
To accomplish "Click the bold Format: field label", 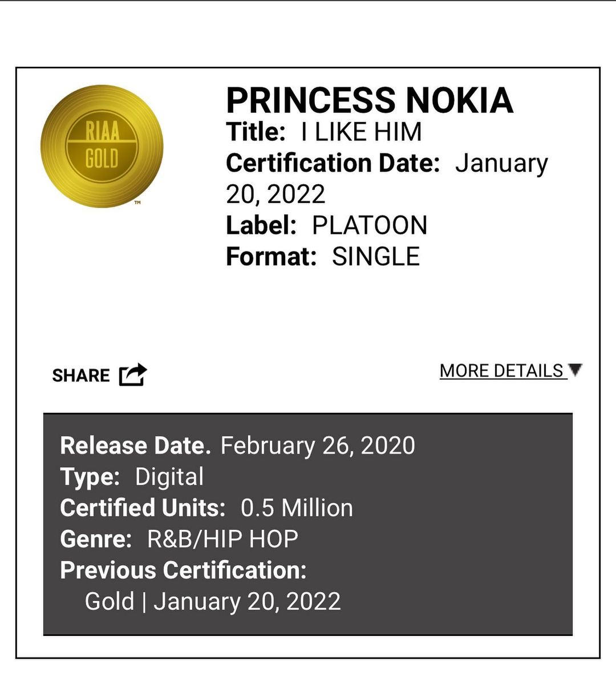I will (x=271, y=257).
